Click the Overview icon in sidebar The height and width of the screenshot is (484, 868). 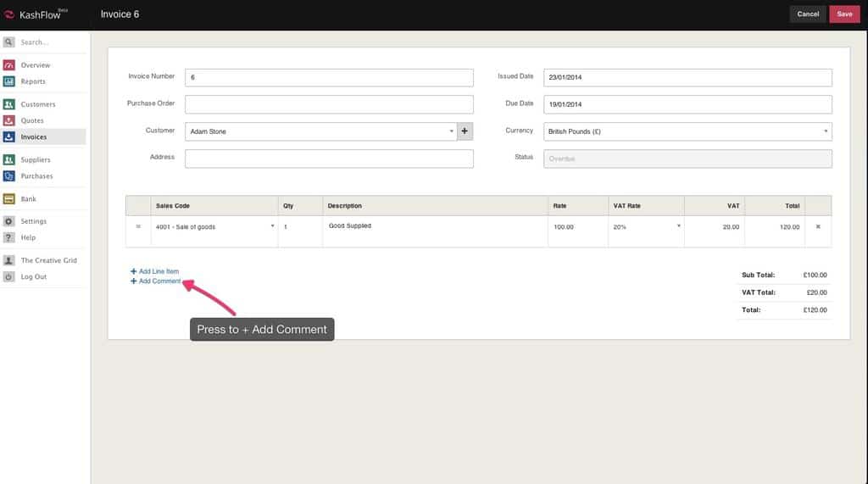click(x=9, y=65)
